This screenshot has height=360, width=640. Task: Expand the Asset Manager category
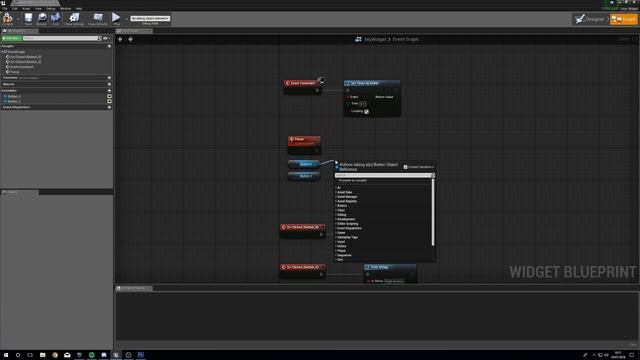pyautogui.click(x=346, y=197)
